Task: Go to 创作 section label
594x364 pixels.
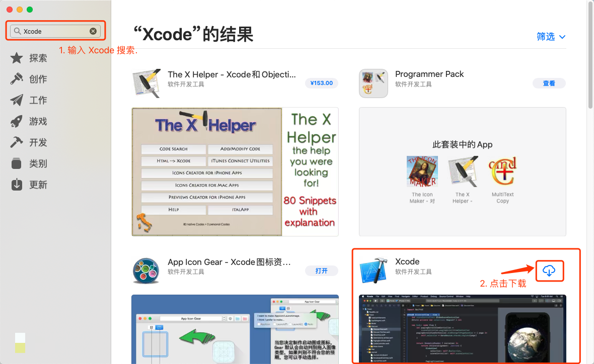Action: coord(38,79)
